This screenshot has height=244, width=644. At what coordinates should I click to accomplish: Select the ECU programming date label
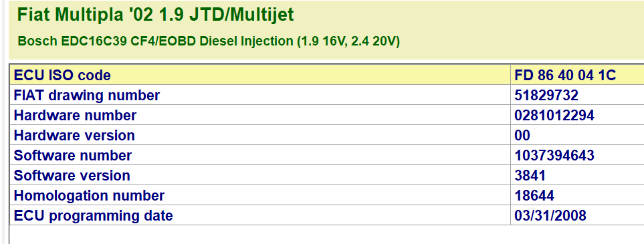click(x=93, y=216)
